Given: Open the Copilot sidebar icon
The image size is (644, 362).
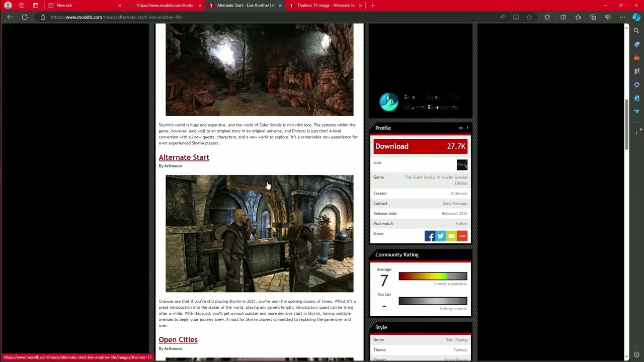Looking at the screenshot, I should coord(636,17).
